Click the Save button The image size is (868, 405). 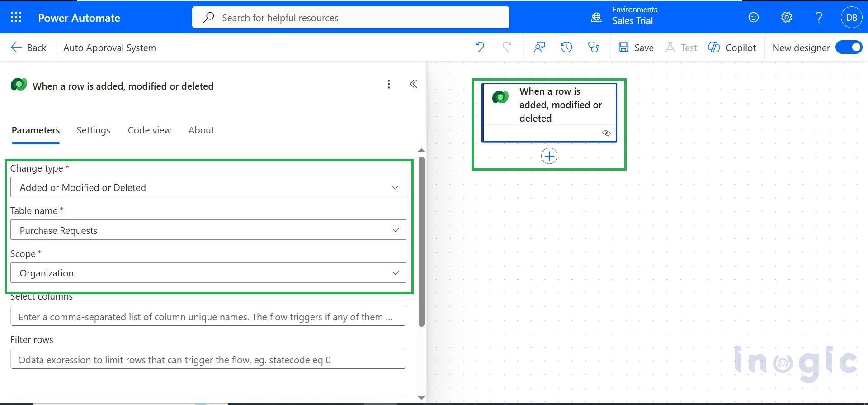coord(636,48)
